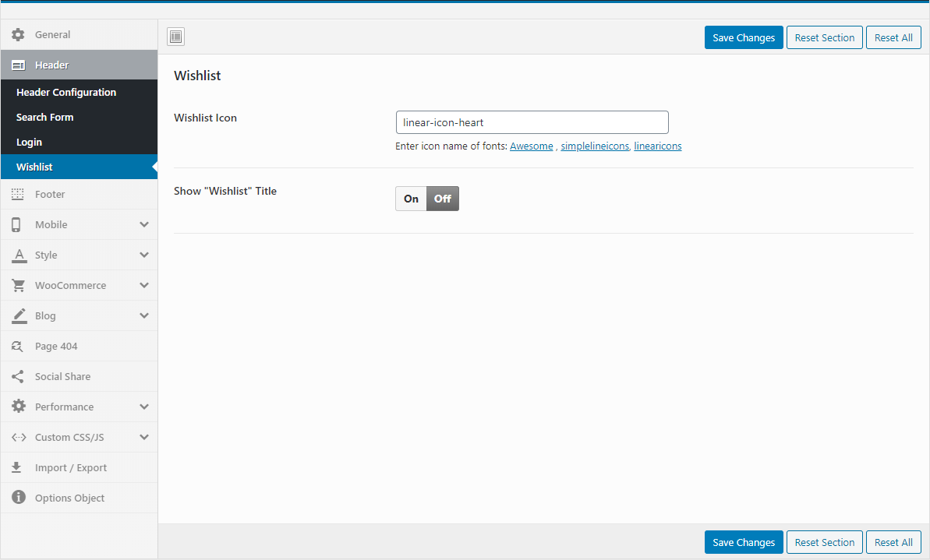Click the bottom Reset All button
Image resolution: width=930 pixels, height=560 pixels.
coord(893,542)
